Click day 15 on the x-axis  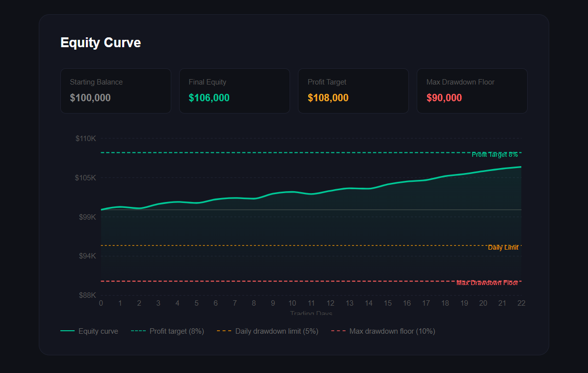point(388,303)
